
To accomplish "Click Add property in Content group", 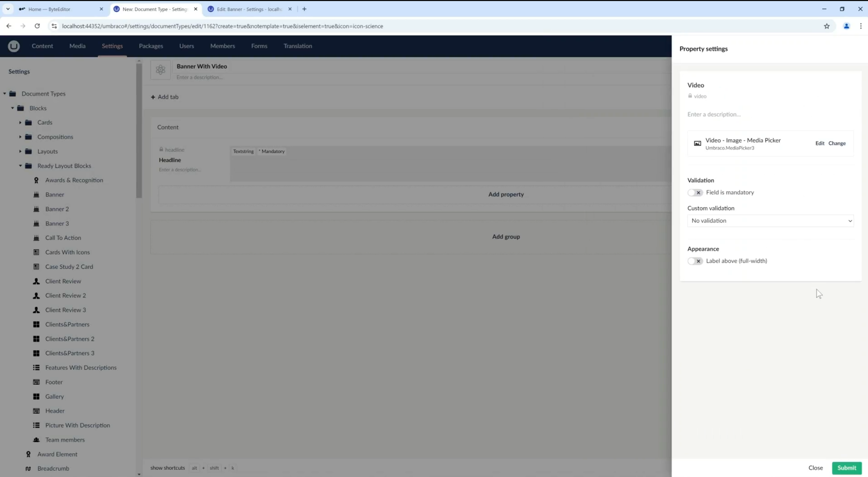I will click(x=506, y=195).
